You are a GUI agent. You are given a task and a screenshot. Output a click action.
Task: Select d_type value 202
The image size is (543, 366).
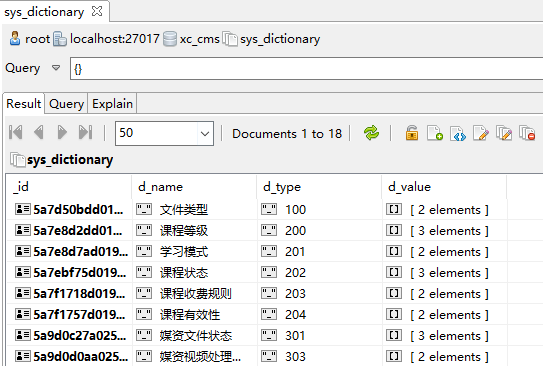295,273
